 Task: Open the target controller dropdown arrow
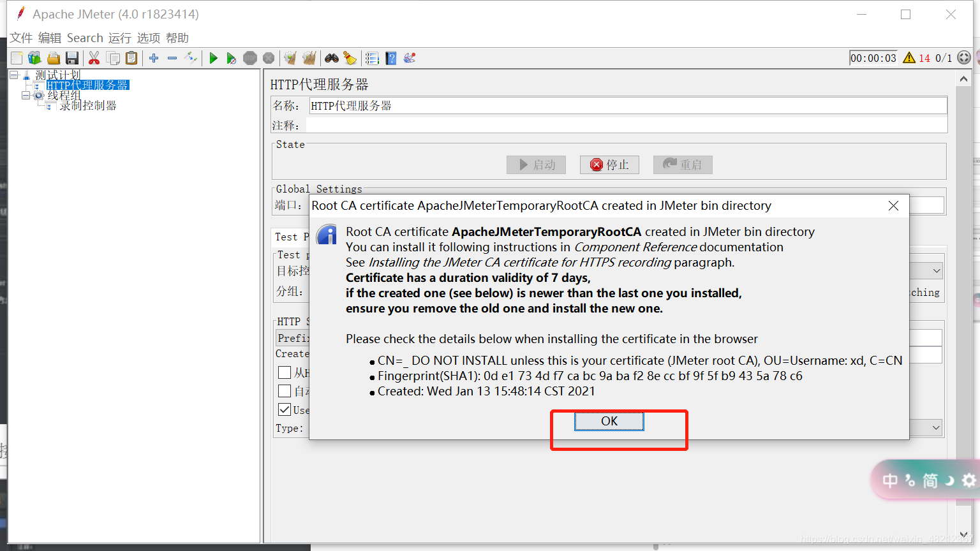point(936,271)
